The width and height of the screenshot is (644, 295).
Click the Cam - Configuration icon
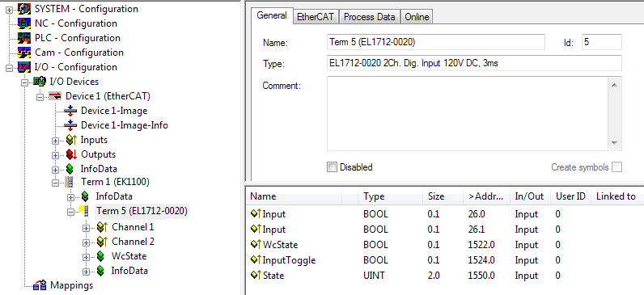tap(24, 53)
